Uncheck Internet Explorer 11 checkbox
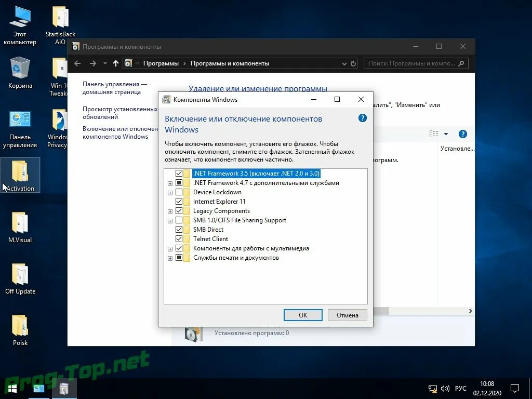The height and width of the screenshot is (399, 532). [179, 202]
